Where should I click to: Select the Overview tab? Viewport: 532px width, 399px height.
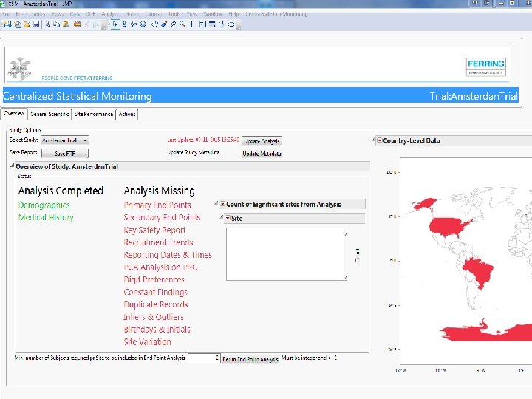[x=14, y=113]
